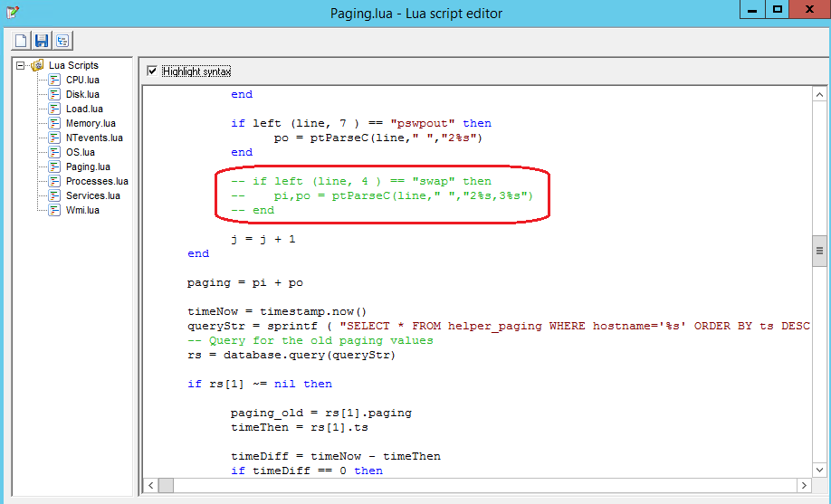Click the Lua Scripts root folder icon
Viewport: 831px width, 504px height.
point(36,65)
